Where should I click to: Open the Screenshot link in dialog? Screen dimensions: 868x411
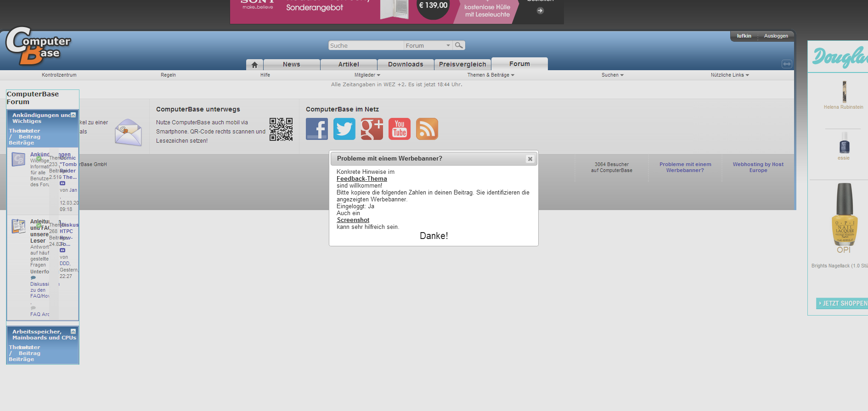click(x=353, y=220)
